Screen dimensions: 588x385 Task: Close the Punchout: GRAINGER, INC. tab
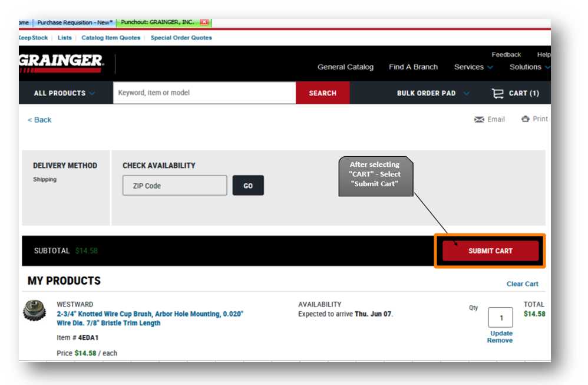point(204,22)
